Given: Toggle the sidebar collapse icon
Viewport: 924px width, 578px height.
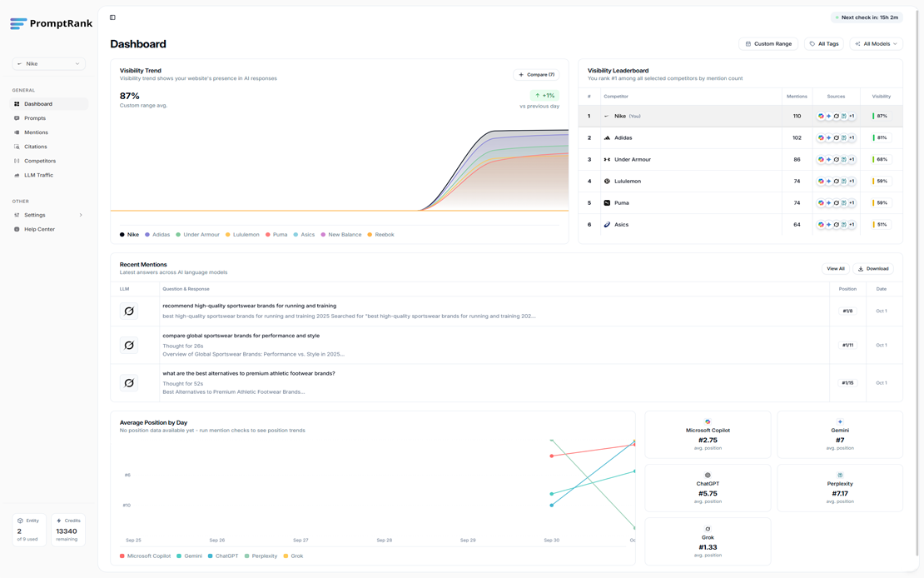Looking at the screenshot, I should [112, 17].
